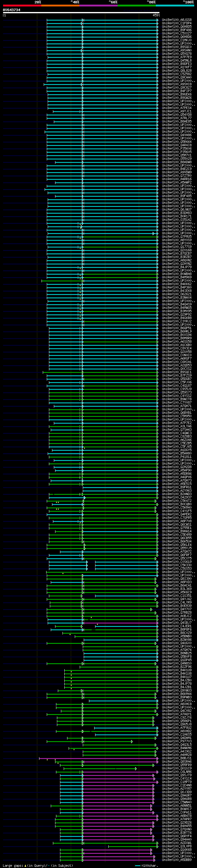197x868 pixels.
Task: Click the purple alignment bar for UniRef100_Q4SBJ7
Action: tap(121, 623)
